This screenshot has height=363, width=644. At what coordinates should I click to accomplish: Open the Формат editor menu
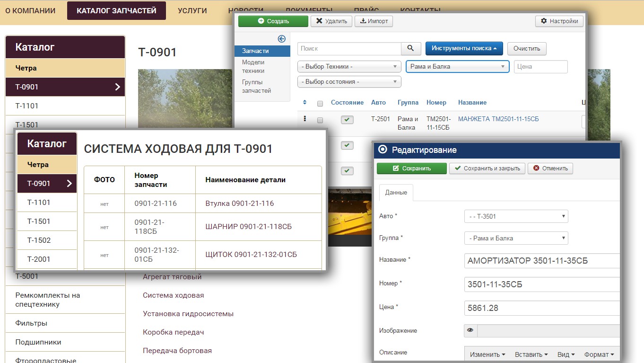pyautogui.click(x=599, y=354)
